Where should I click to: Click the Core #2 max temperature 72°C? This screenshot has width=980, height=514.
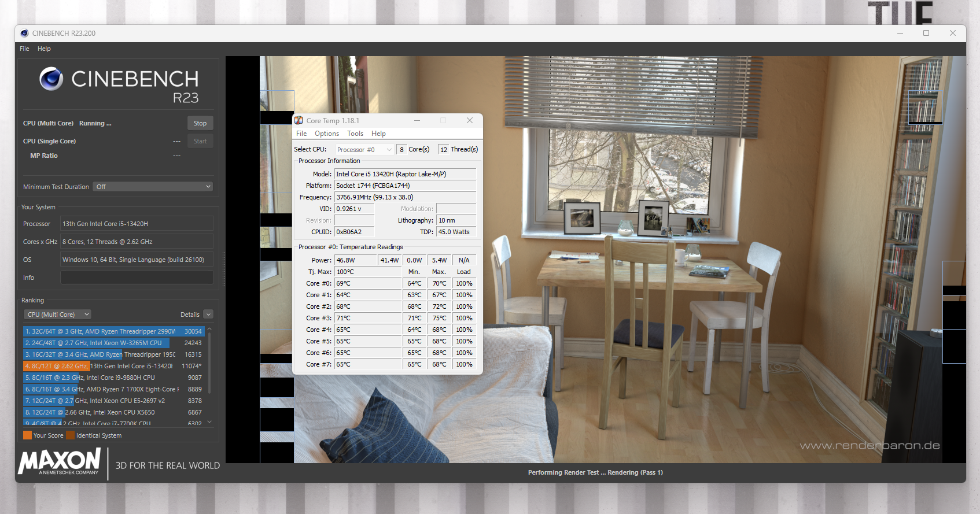439,306
